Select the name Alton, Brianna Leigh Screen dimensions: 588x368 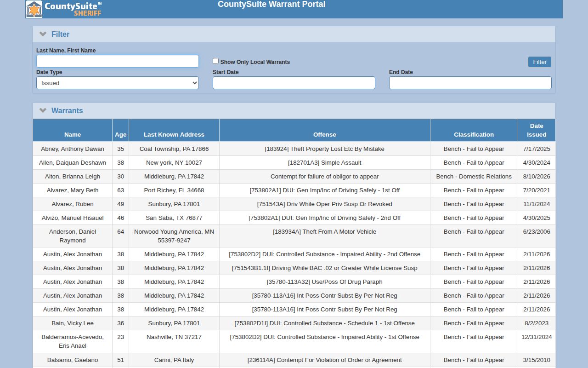coord(73,177)
